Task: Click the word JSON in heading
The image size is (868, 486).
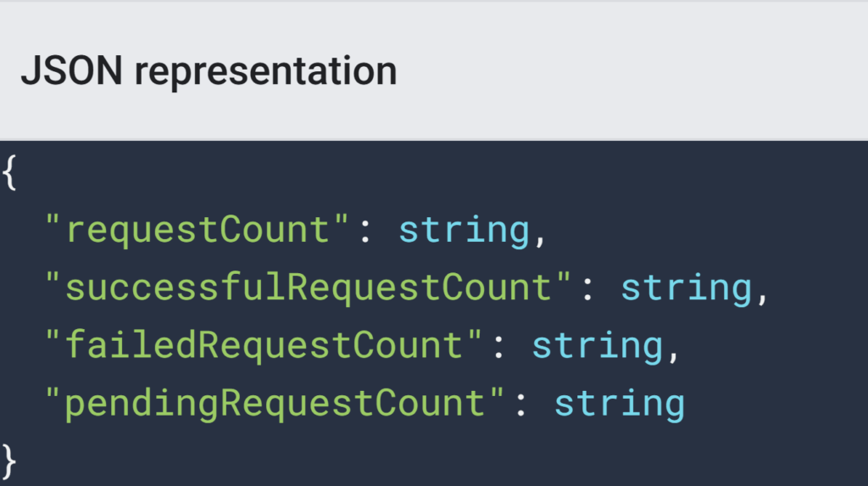Action: tap(71, 70)
